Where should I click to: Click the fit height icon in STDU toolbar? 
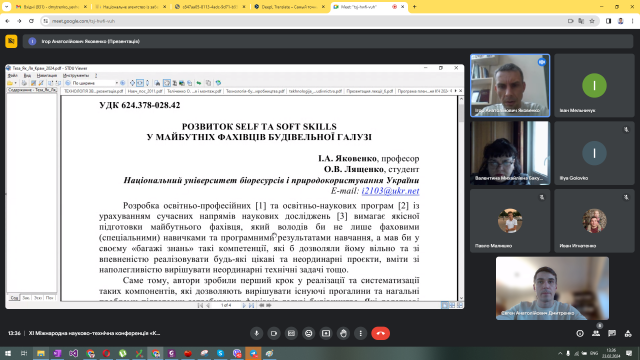pos(147,83)
